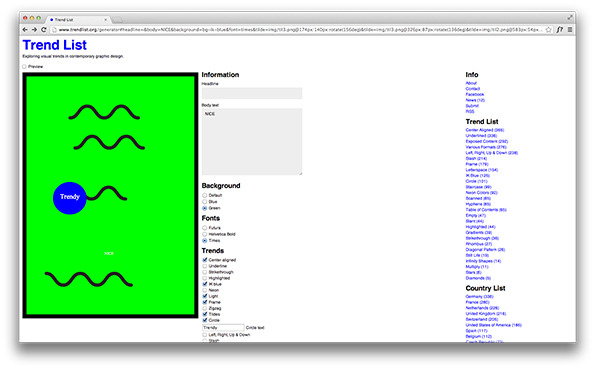Toggle the IK blue trend checkbox
Viewport: 595px width, 369px height.
click(x=205, y=284)
